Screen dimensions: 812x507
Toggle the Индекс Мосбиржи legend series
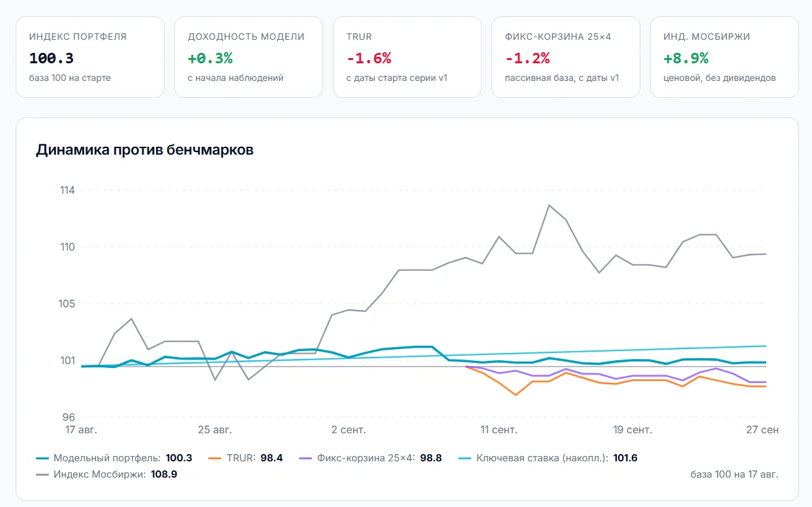[x=106, y=474]
